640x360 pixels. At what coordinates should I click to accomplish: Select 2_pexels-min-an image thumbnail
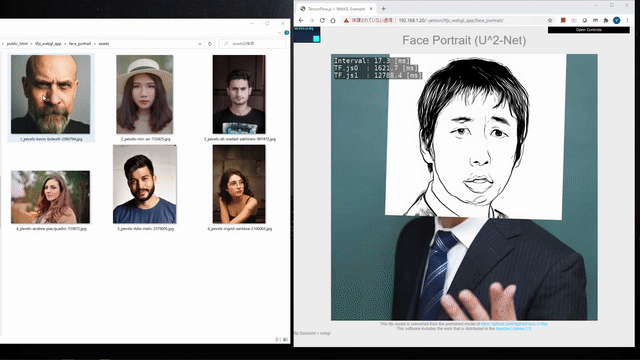(x=144, y=94)
